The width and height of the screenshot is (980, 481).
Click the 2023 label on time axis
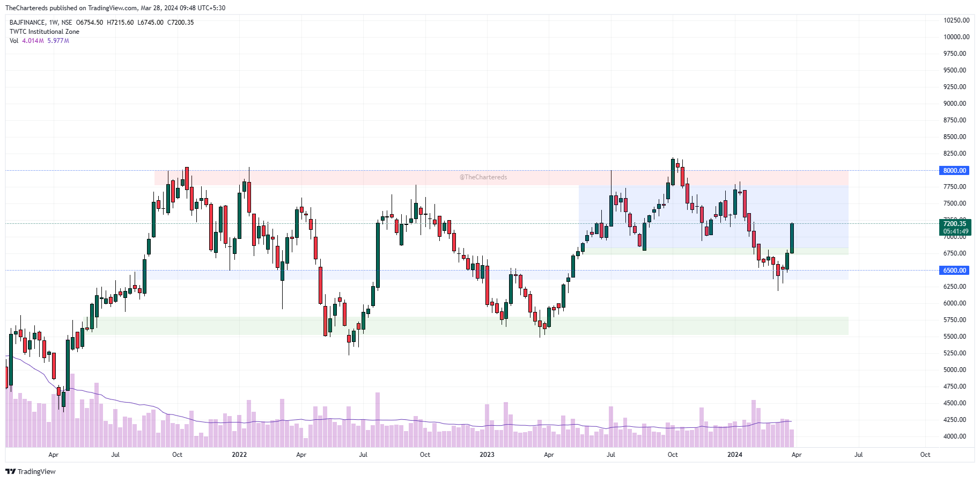487,455
